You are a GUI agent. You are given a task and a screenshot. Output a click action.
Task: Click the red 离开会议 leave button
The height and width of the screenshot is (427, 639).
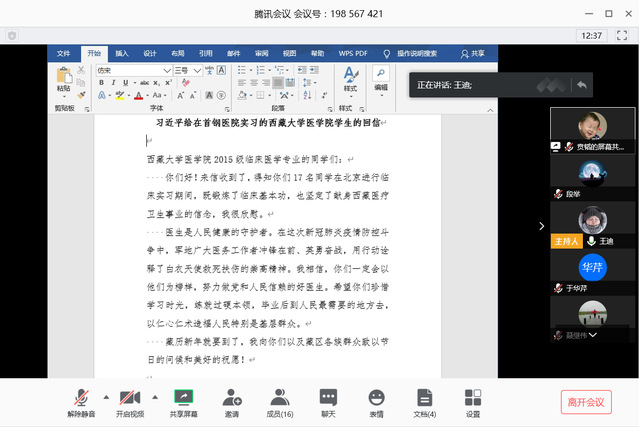[x=586, y=401]
